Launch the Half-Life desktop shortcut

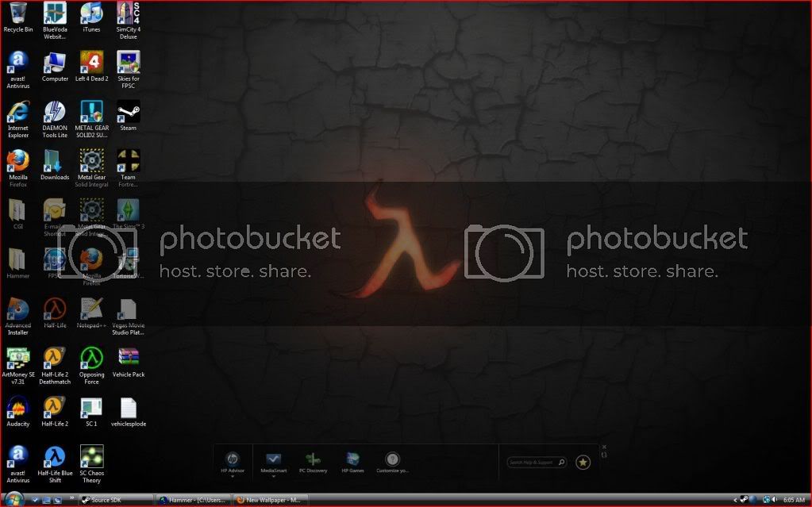pyautogui.click(x=55, y=313)
